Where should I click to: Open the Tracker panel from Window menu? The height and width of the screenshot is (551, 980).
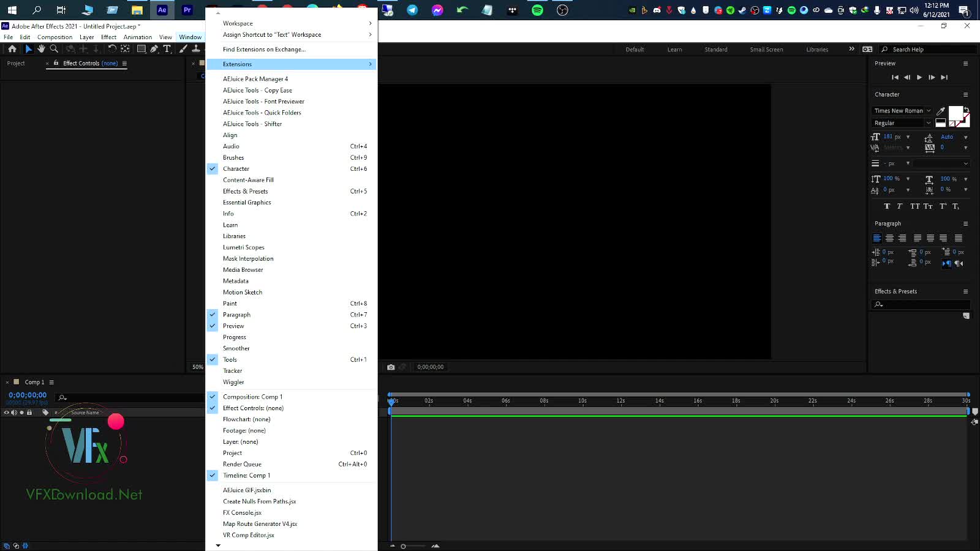click(233, 370)
